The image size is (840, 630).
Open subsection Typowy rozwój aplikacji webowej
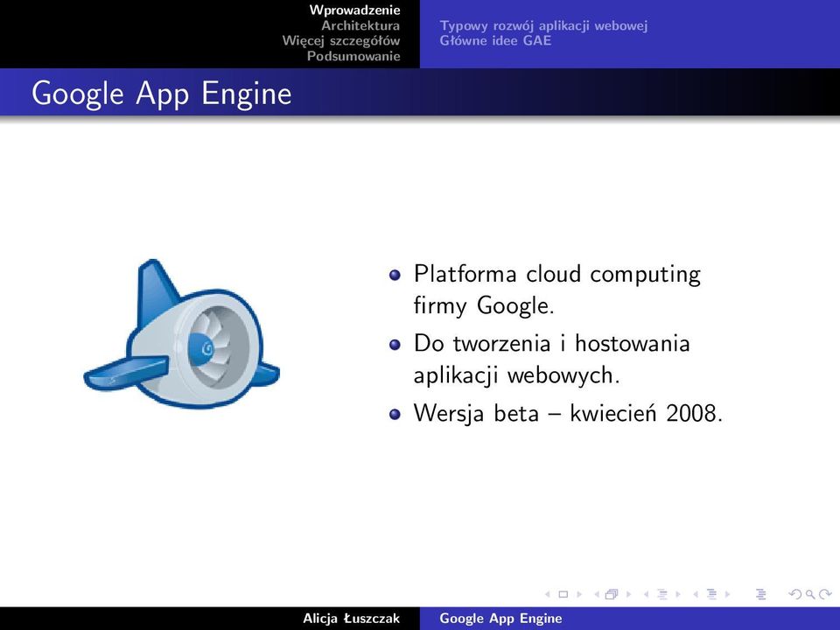[543, 25]
